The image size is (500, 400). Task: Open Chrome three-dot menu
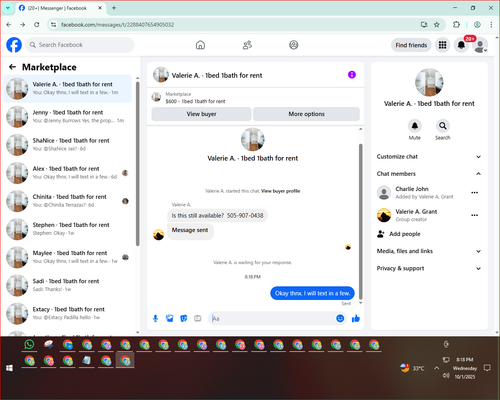click(x=491, y=24)
